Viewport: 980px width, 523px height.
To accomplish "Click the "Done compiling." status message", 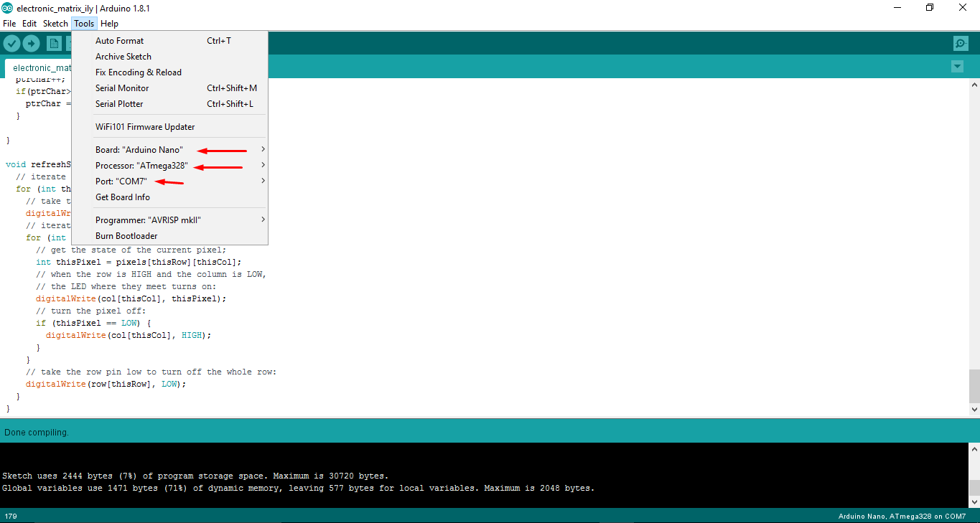I will click(37, 433).
